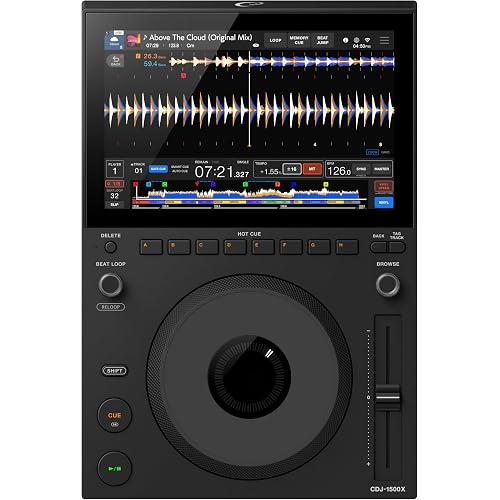Tap the cloud source icon
The height and width of the screenshot is (500, 500).
pyautogui.click(x=114, y=41)
